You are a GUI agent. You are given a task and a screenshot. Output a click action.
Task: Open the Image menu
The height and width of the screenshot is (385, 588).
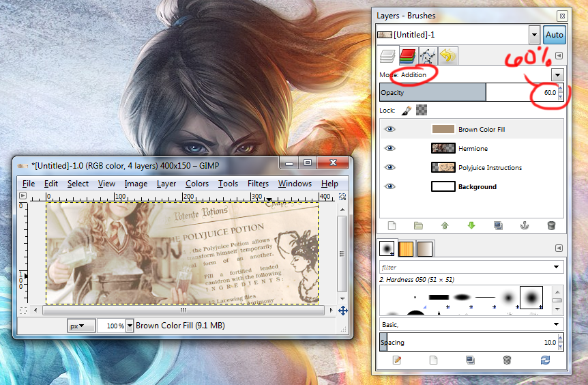tap(136, 184)
